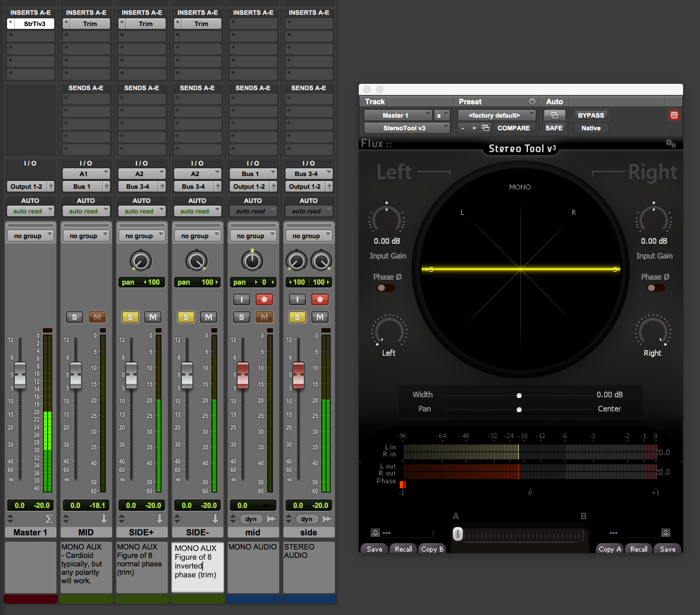This screenshot has height=615, width=700.
Task: Mute the mid audio track
Action: click(264, 317)
